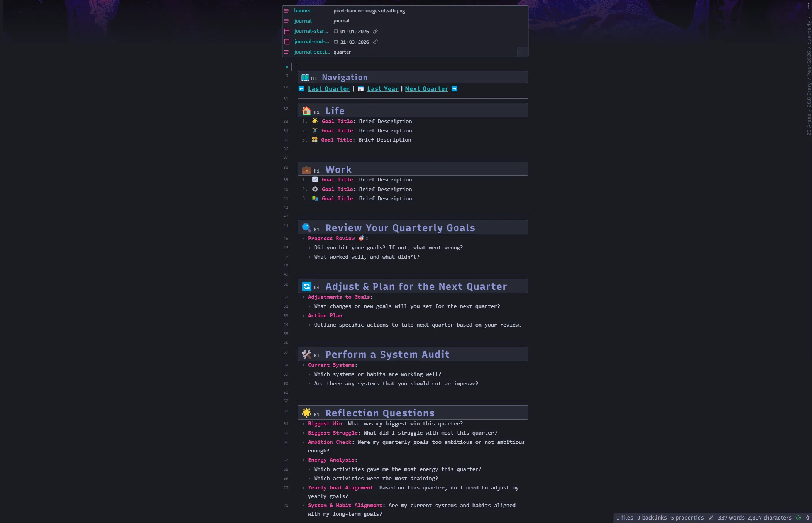Screen dimensions: 812x523
Task: Expand the Current Systems toggle
Action: click(303, 364)
